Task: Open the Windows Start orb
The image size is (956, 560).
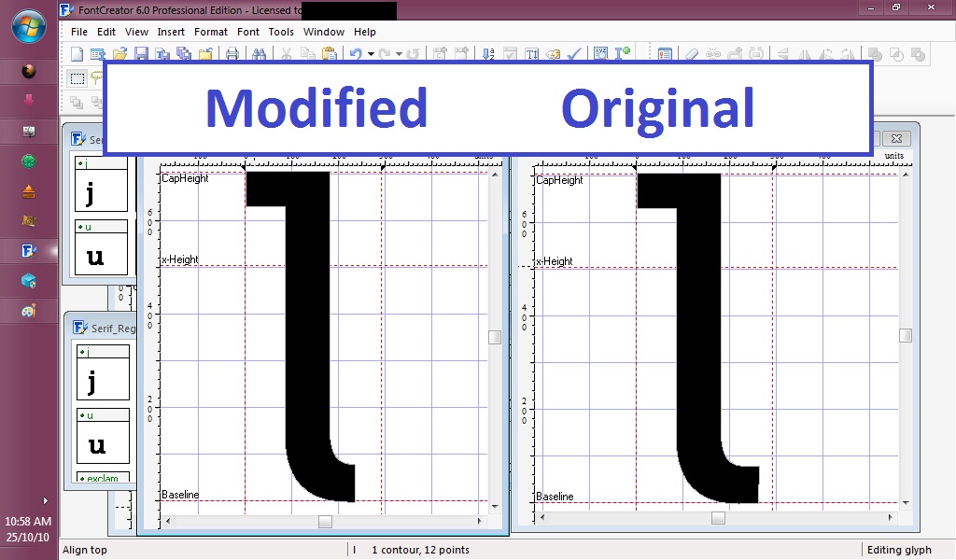Action: pyautogui.click(x=29, y=27)
